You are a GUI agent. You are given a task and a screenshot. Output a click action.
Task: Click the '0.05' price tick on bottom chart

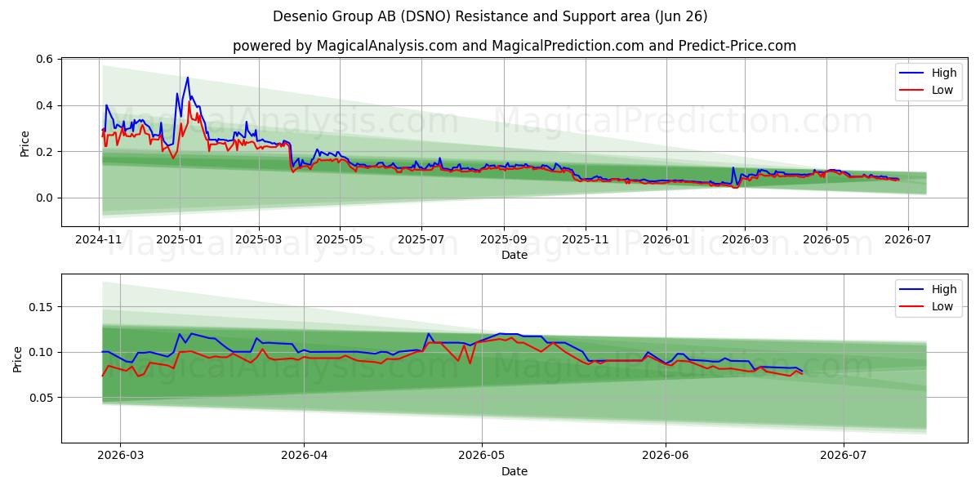click(41, 398)
